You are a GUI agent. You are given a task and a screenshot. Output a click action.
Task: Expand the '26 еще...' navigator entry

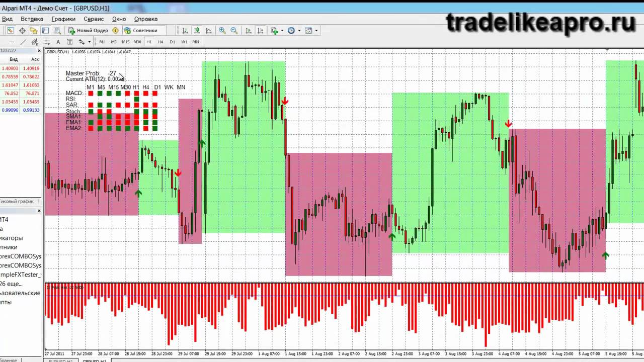(x=12, y=284)
